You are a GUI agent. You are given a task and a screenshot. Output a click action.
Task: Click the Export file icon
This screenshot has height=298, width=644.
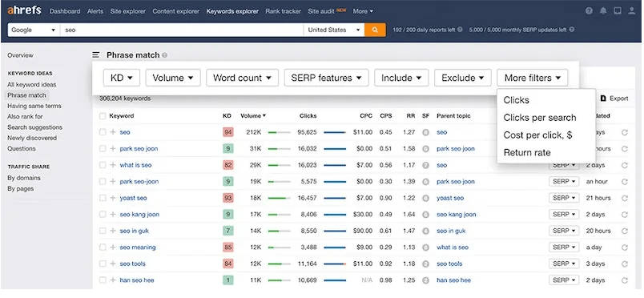pos(603,99)
